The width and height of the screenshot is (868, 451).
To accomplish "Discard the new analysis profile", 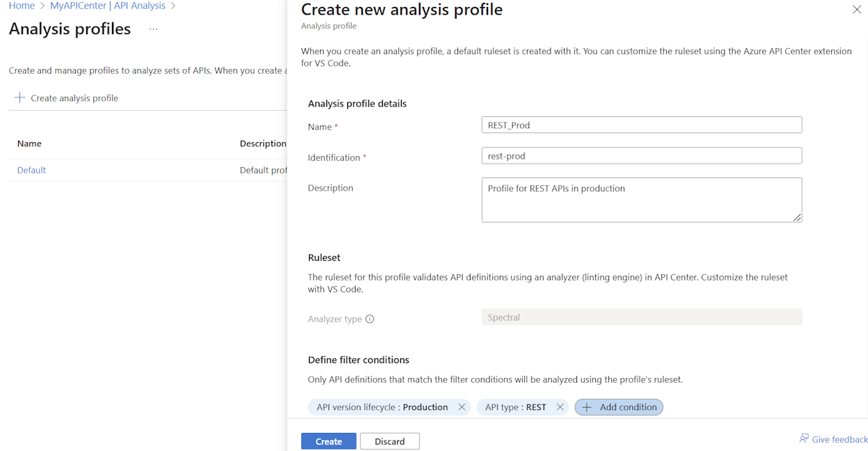I will 389,441.
